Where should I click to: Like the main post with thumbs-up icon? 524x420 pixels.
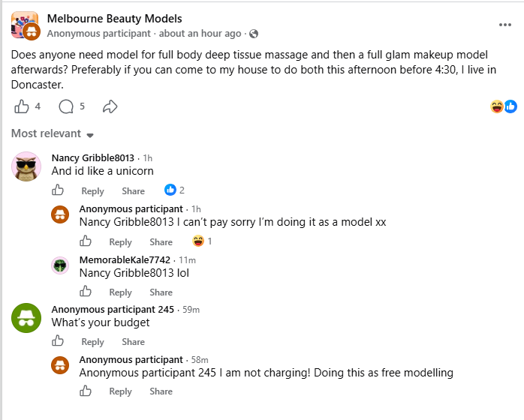[21, 106]
